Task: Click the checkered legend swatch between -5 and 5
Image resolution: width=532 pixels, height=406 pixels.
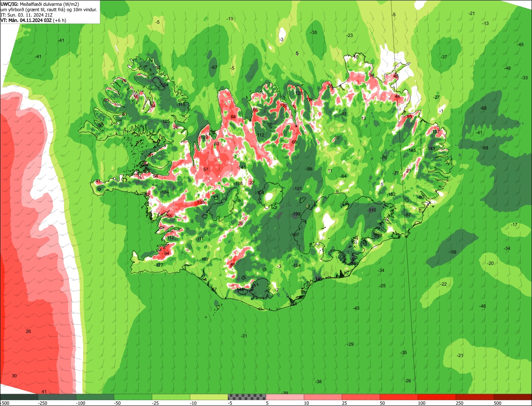Action: (x=247, y=397)
